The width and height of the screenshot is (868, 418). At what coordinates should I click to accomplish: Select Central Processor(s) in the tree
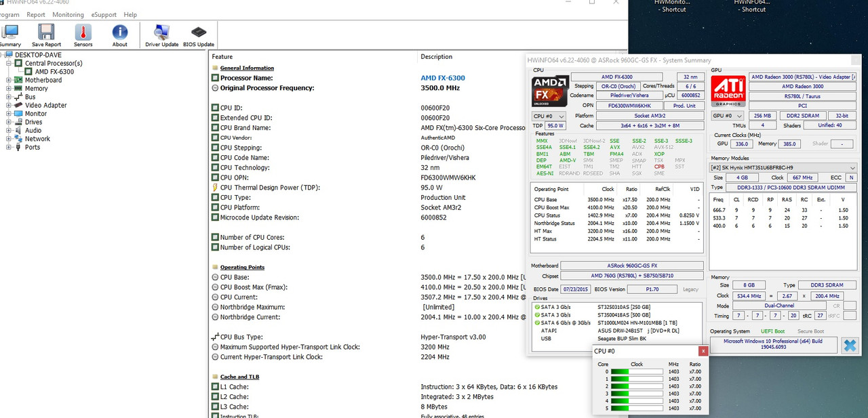[54, 63]
